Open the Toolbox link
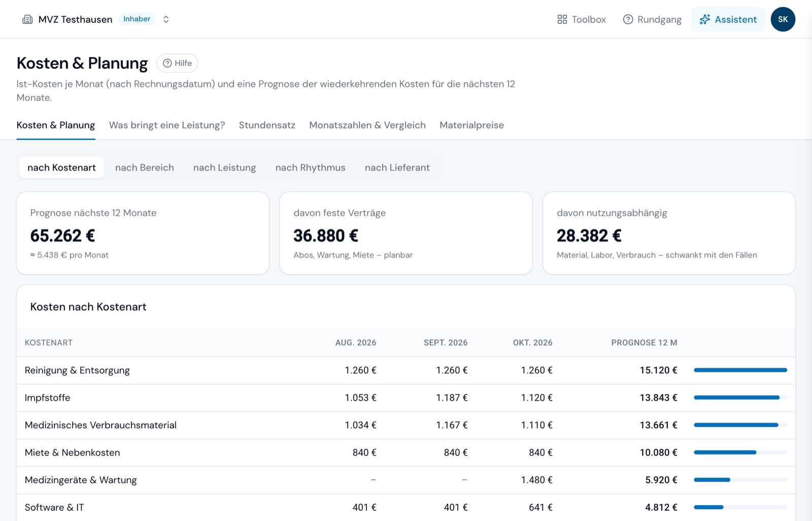812x521 pixels. (x=582, y=19)
